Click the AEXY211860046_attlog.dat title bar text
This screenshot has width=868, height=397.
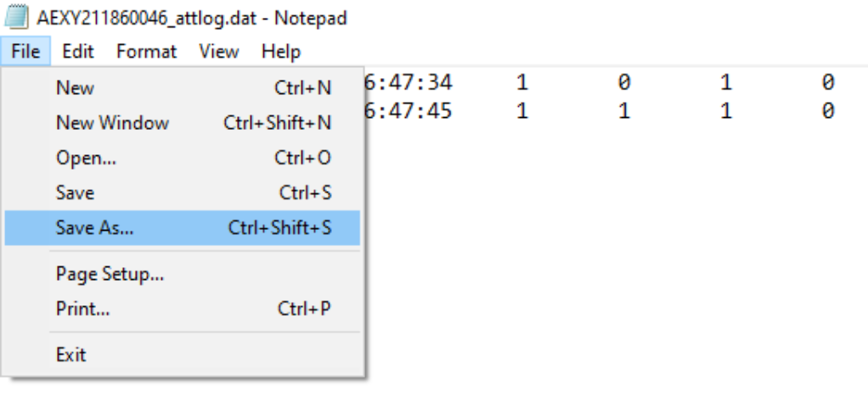pyautogui.click(x=192, y=18)
